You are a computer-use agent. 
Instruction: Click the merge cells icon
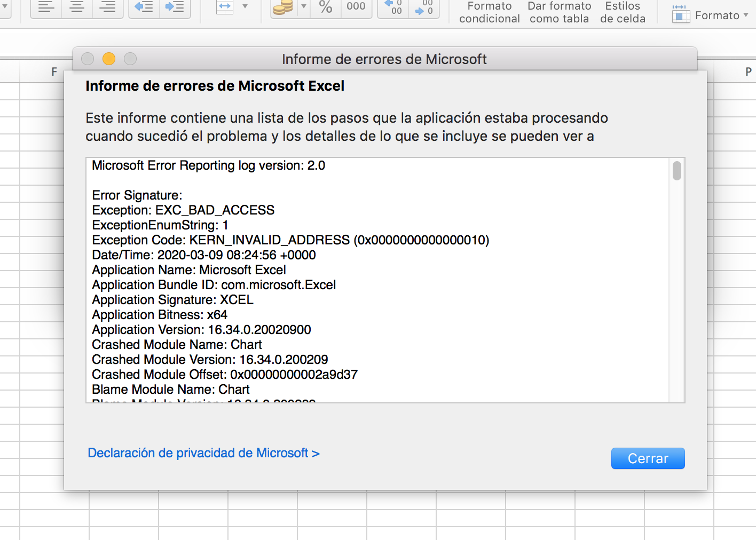tap(225, 7)
